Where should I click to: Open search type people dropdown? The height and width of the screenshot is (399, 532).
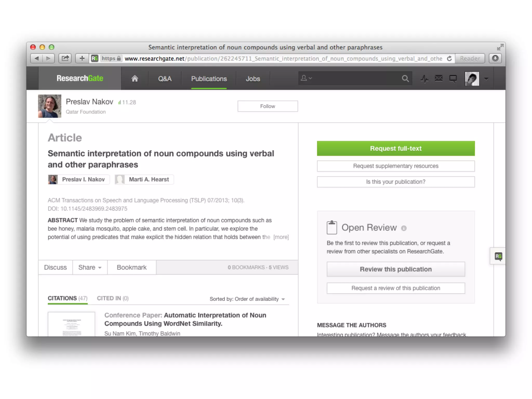coord(306,78)
